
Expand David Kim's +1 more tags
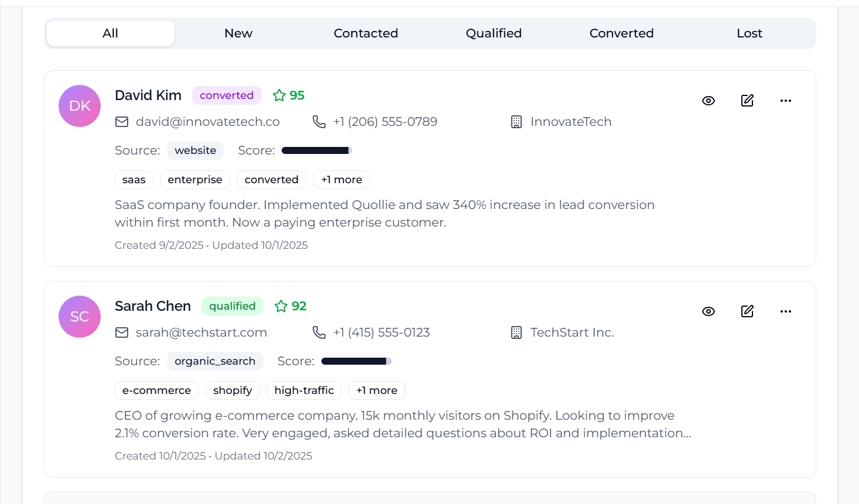click(341, 180)
